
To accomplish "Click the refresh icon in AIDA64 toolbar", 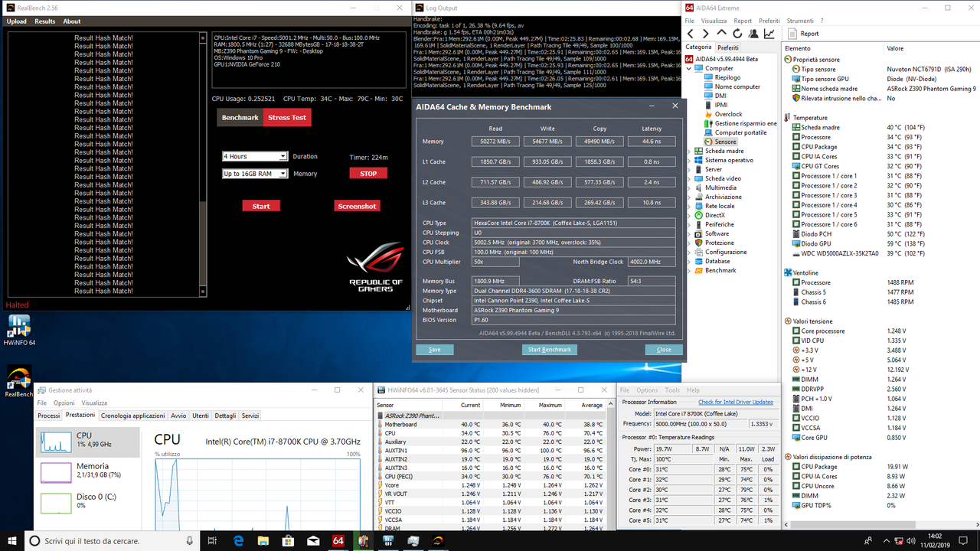I will 737,33.
